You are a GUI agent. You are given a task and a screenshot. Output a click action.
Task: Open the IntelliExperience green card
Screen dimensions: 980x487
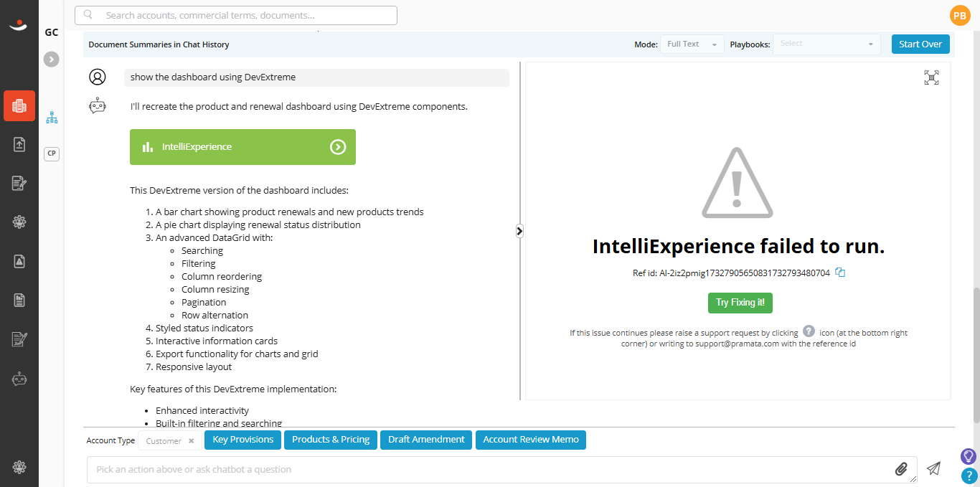[x=242, y=147]
